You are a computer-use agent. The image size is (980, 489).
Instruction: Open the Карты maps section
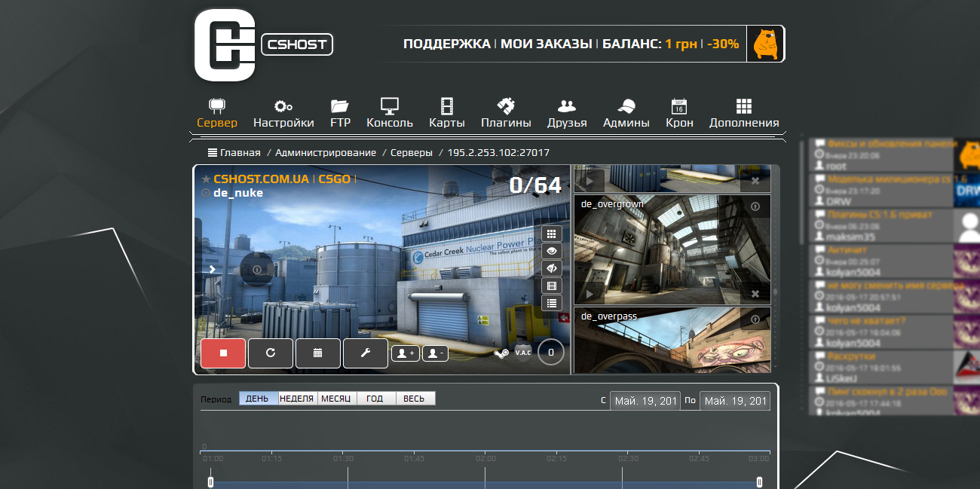click(447, 114)
